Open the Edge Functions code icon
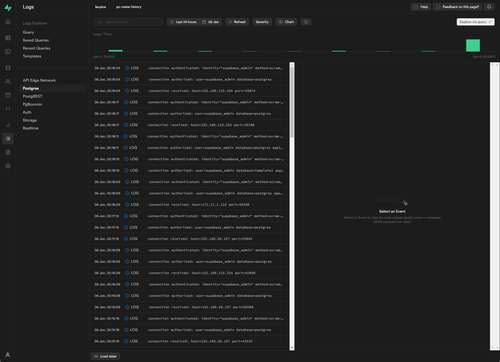Image resolution: width=500 pixels, height=362 pixels. (8, 109)
